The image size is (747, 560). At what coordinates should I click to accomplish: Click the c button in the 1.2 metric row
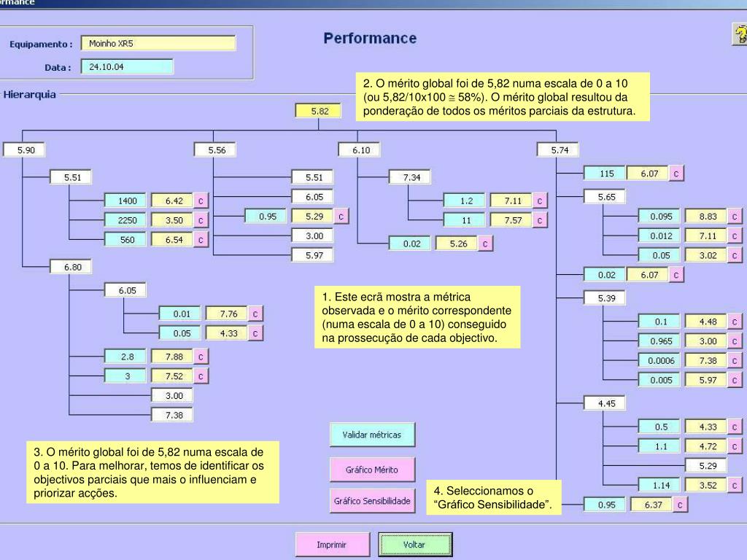click(540, 201)
